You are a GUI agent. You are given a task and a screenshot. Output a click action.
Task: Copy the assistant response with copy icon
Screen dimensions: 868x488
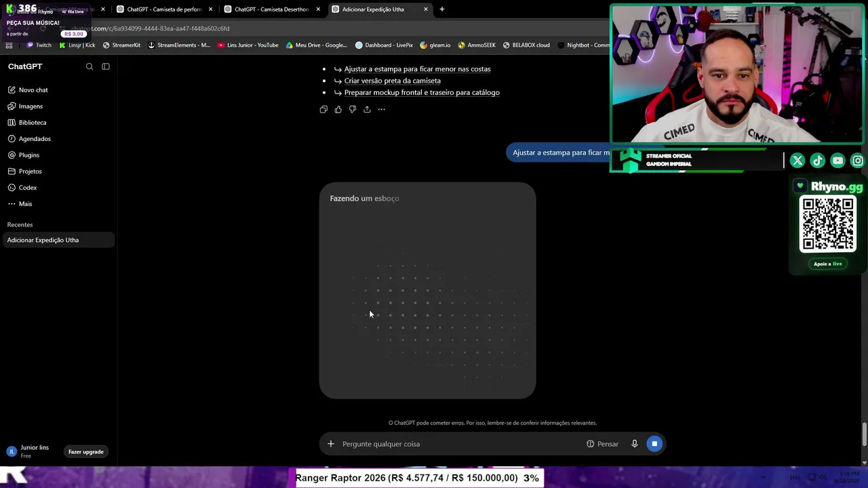(323, 109)
